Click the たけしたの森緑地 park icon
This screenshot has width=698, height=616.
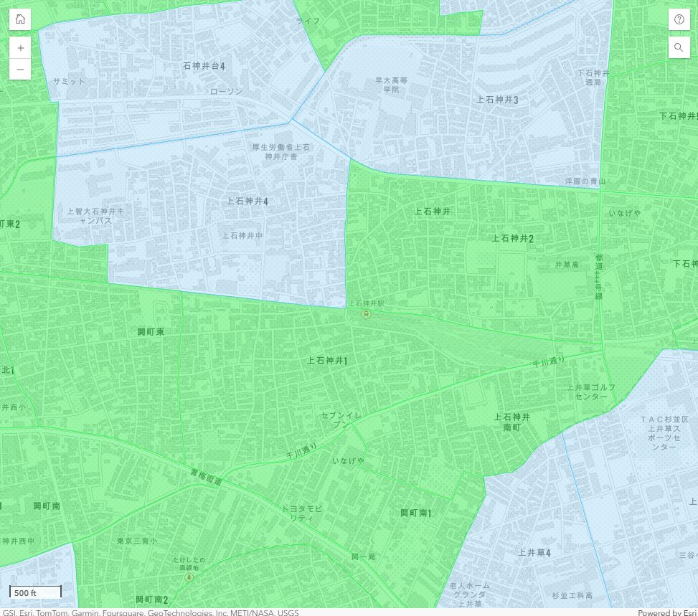(x=189, y=576)
